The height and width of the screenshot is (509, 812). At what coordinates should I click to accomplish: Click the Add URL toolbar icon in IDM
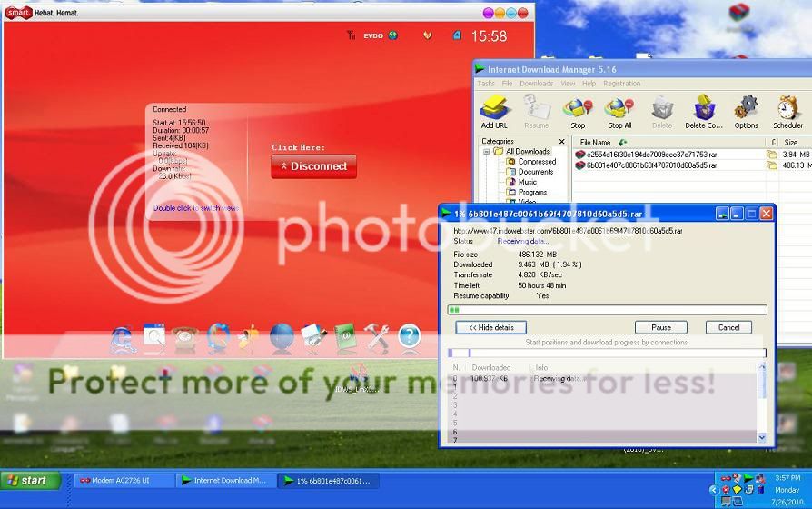494,112
